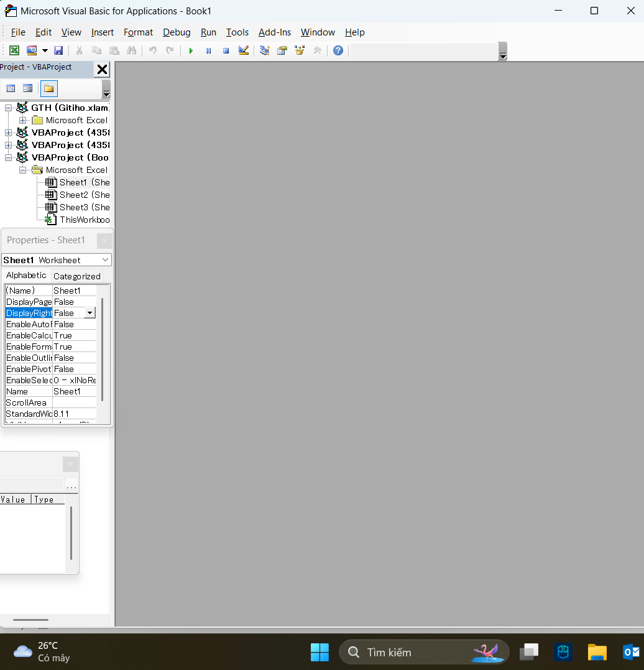
Task: Click View Code icon in Project pane
Action: pyautogui.click(x=11, y=88)
